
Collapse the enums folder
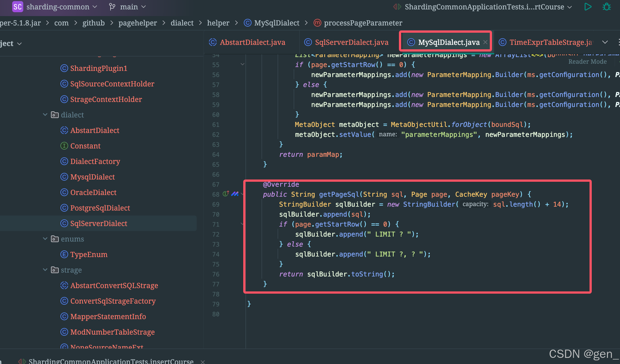coord(45,239)
